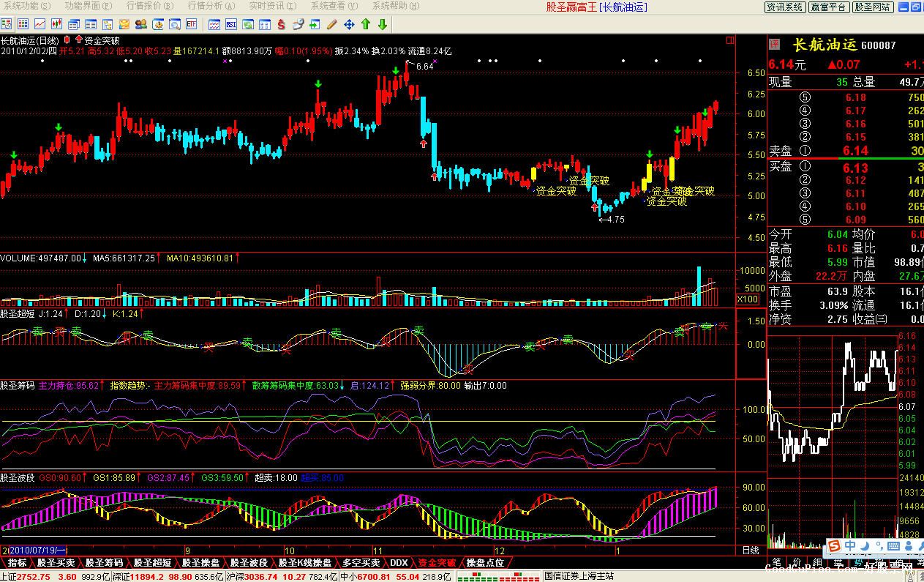Click the green up arrow toolbar icon

[x=366, y=24]
